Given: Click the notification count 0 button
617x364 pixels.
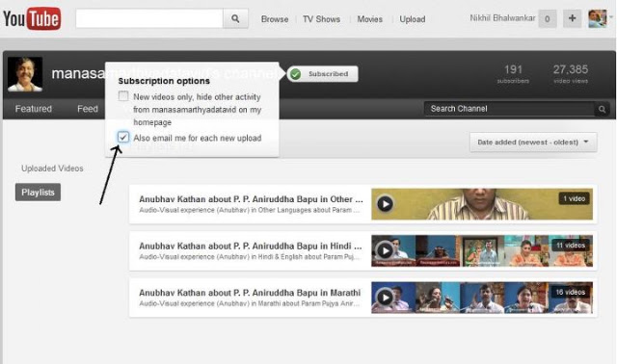Looking at the screenshot, I should tap(547, 18).
